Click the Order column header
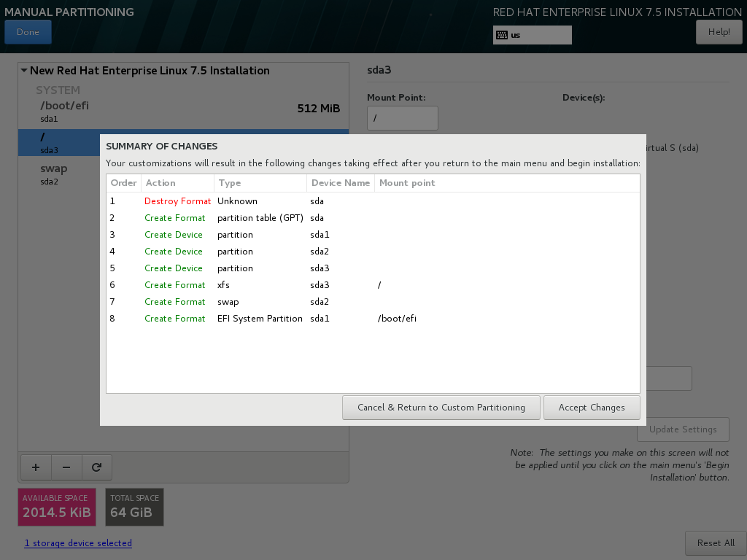This screenshot has height=560, width=747. (123, 183)
